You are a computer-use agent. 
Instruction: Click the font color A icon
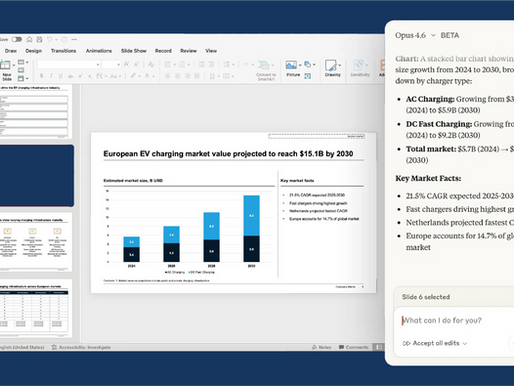148,76
